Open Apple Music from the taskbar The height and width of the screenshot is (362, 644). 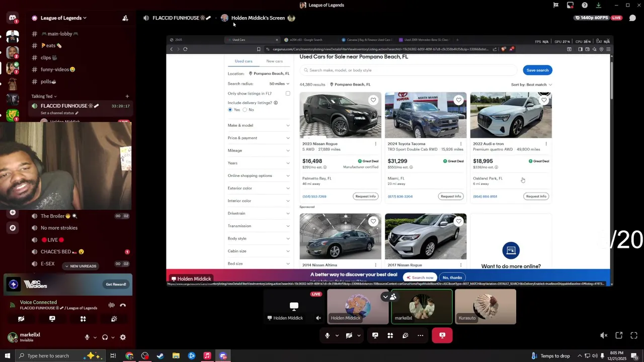207,356
